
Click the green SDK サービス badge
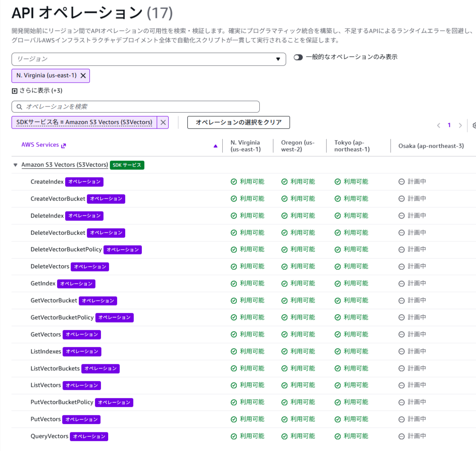click(127, 165)
